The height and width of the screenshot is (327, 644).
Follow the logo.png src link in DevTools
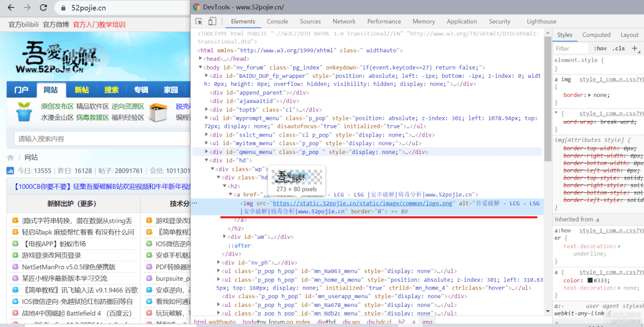coord(362,203)
